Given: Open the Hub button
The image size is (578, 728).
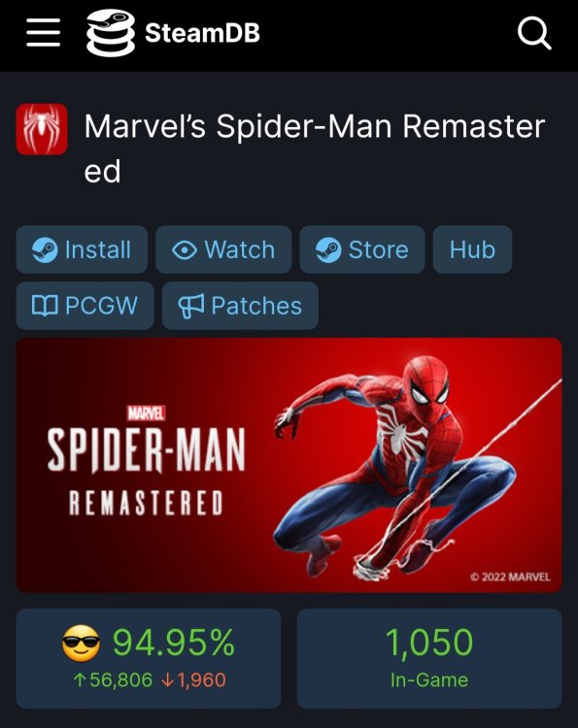Looking at the screenshot, I should pyautogui.click(x=472, y=249).
